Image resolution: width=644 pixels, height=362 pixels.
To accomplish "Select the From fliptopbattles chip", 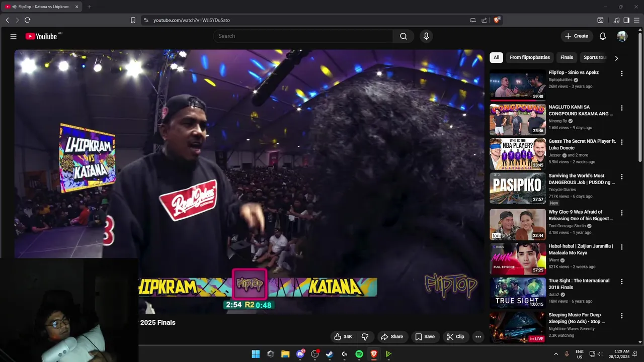I will click(x=529, y=57).
